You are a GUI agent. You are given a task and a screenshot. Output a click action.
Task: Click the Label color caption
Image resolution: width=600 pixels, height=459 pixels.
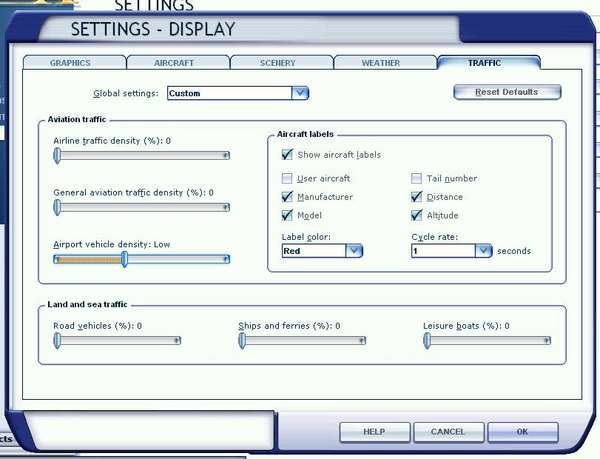click(306, 237)
